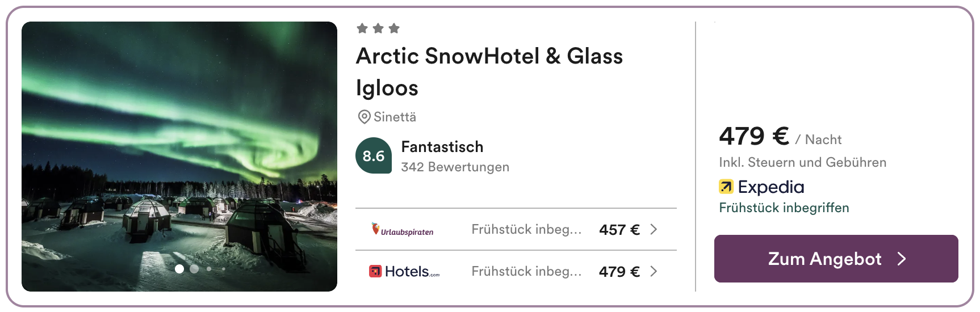Select the first image carousel dot

179,269
